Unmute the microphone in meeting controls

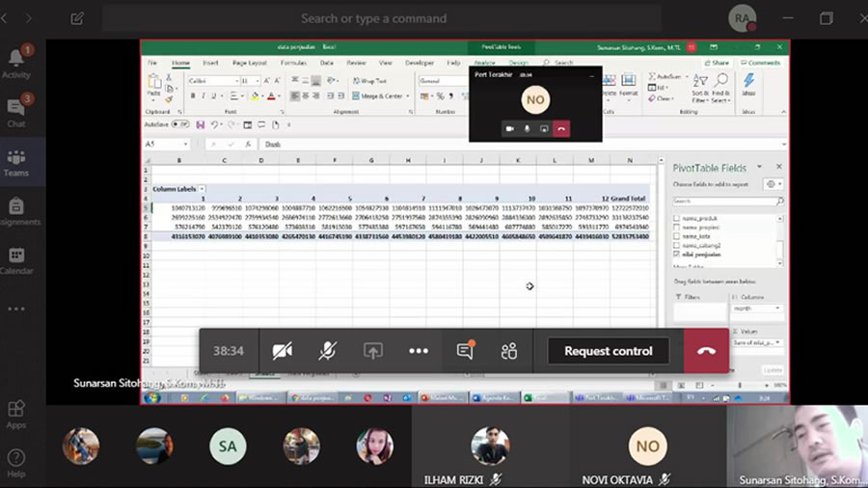point(328,351)
